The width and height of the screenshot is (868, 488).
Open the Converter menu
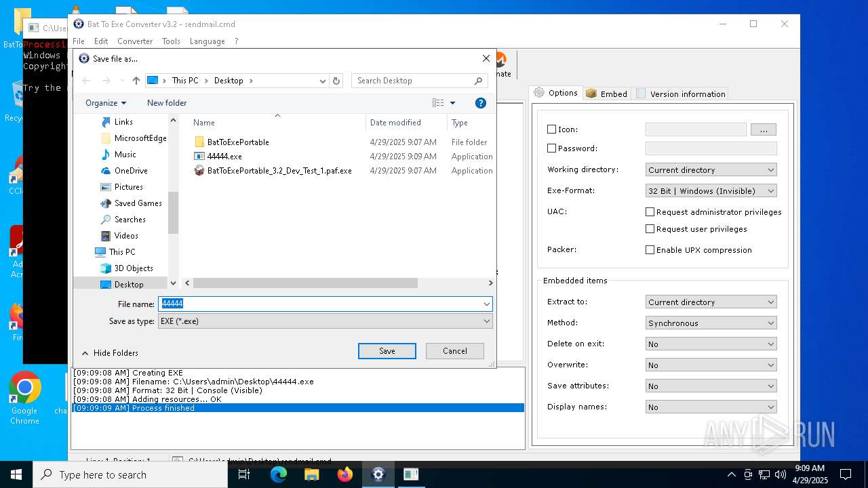pos(135,41)
